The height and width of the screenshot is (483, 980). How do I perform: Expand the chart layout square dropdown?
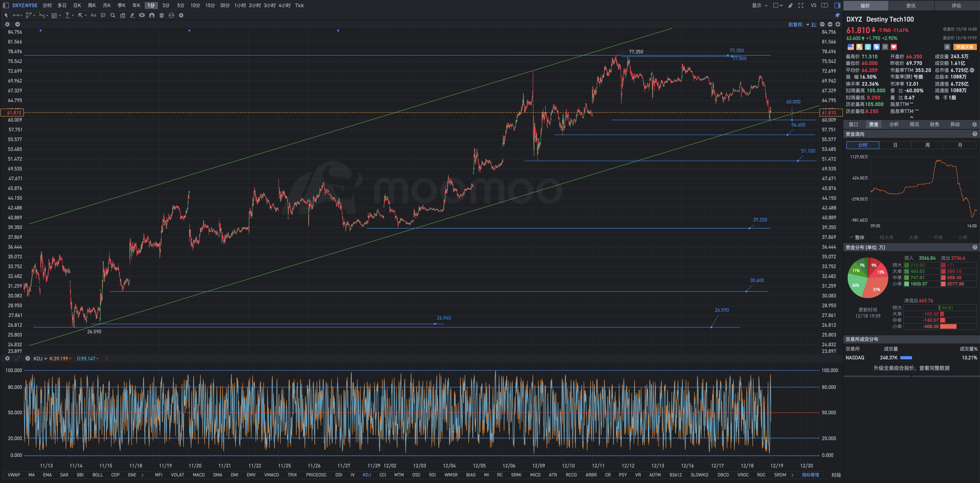coord(778,5)
